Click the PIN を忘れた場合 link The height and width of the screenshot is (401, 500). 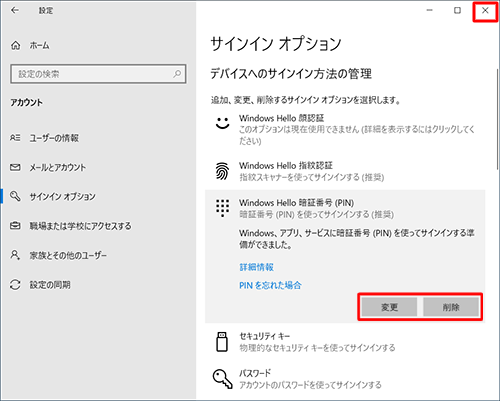point(270,285)
